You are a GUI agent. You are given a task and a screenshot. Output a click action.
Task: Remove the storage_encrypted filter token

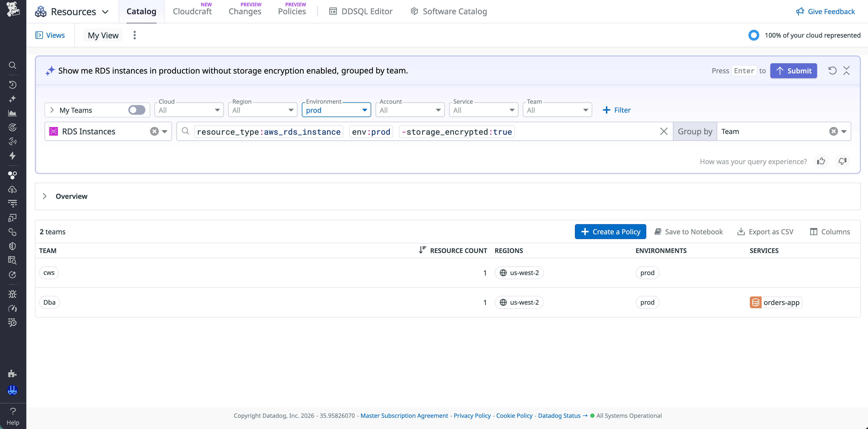tap(456, 131)
